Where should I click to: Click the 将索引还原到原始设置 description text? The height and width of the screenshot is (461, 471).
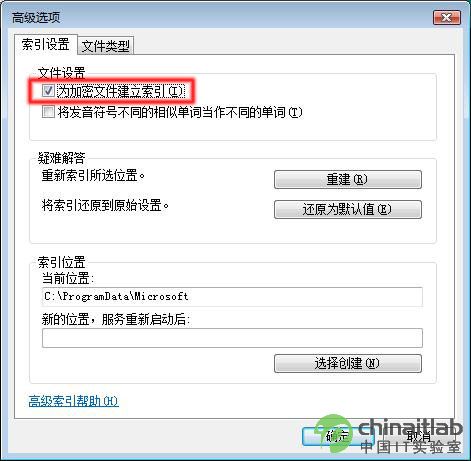105,205
